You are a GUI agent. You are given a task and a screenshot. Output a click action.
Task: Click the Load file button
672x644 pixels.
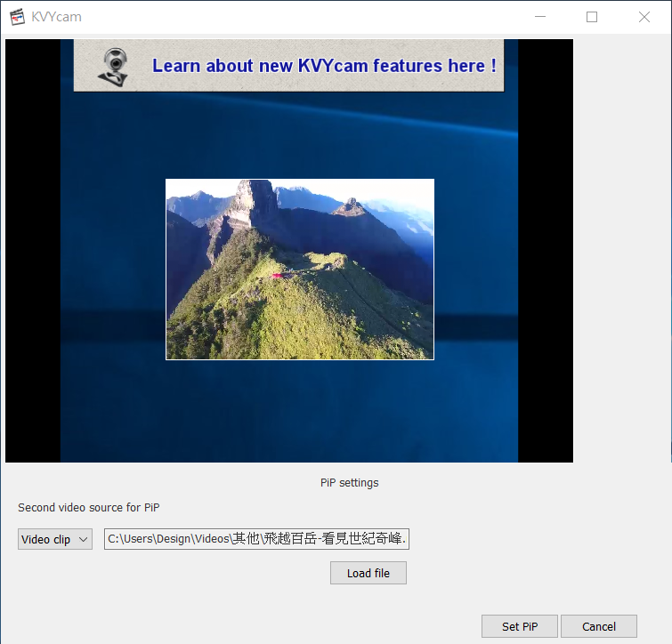coord(368,573)
